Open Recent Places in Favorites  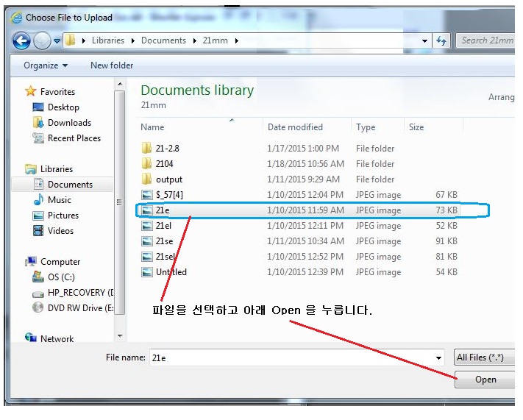pyautogui.click(x=74, y=138)
